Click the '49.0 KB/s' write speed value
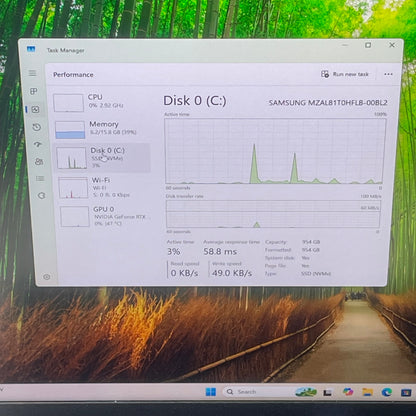This screenshot has width=416, height=416. pyautogui.click(x=232, y=273)
